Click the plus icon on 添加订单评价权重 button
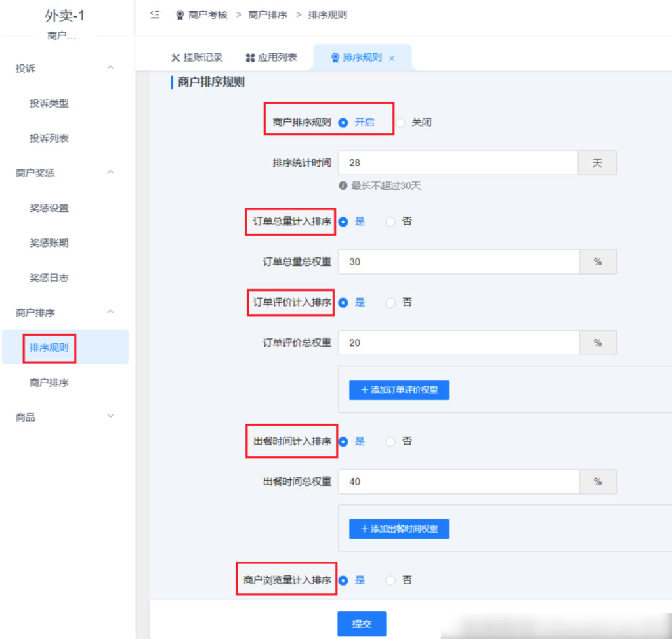This screenshot has width=672, height=639. (365, 389)
